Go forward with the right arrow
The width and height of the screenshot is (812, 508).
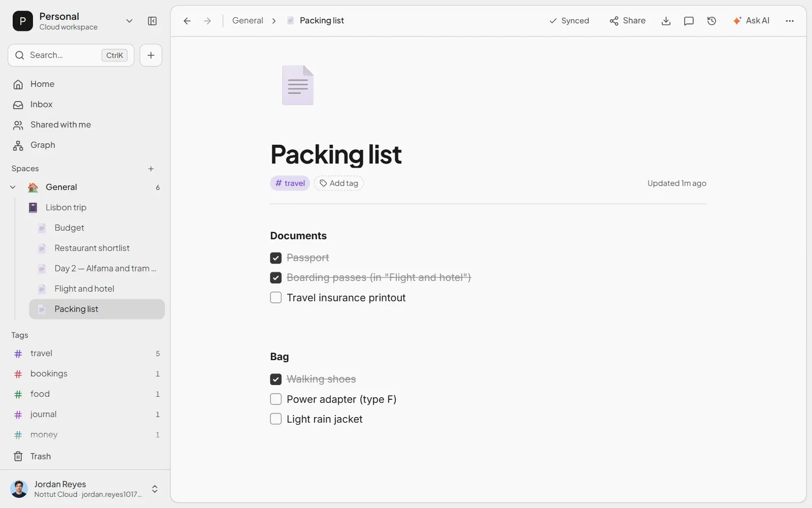(x=207, y=21)
